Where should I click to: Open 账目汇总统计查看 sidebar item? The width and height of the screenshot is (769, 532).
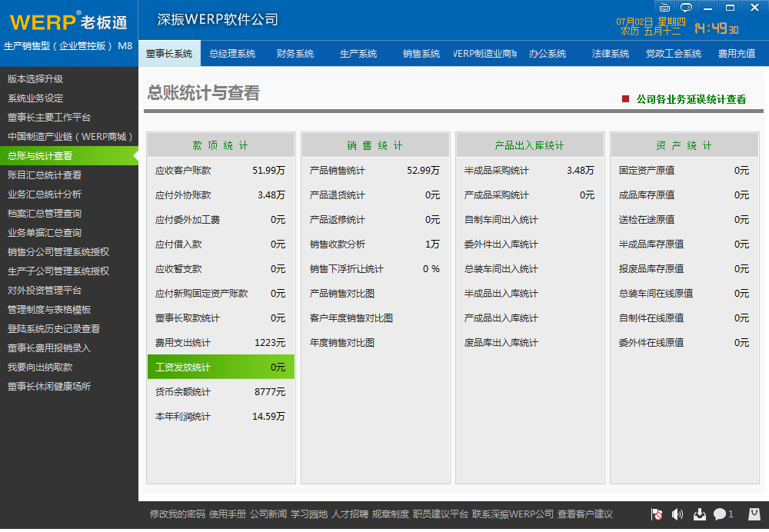coord(69,175)
